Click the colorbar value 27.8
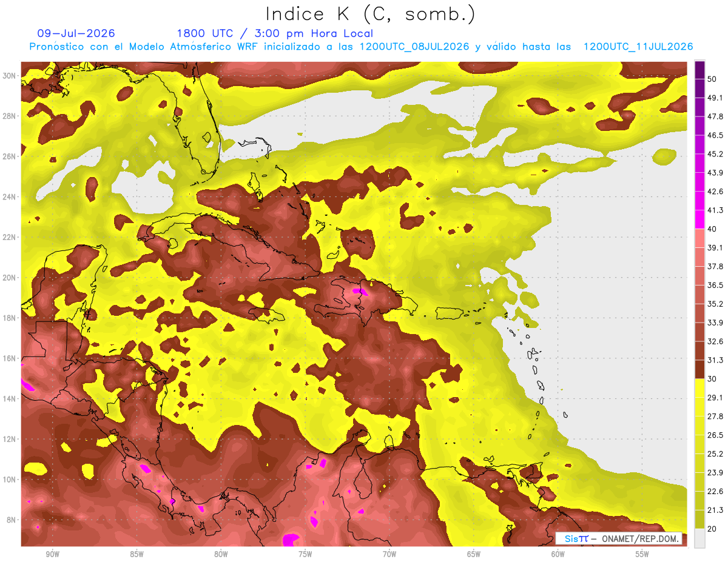The image size is (728, 562). point(715,416)
